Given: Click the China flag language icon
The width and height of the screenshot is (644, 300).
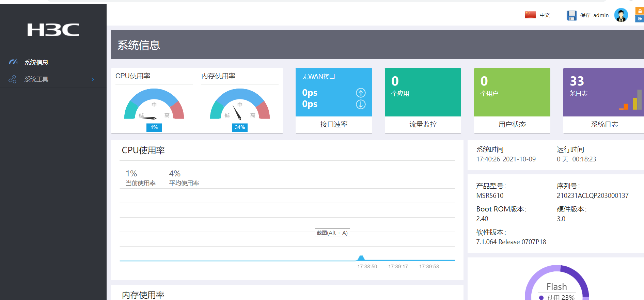Looking at the screenshot, I should (x=530, y=15).
